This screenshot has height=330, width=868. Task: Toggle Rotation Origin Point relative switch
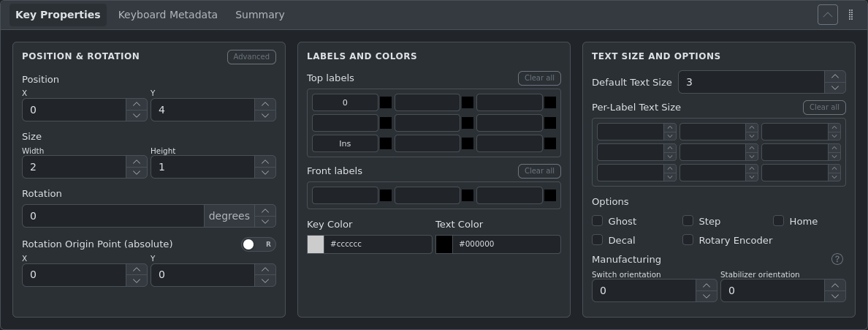(258, 244)
